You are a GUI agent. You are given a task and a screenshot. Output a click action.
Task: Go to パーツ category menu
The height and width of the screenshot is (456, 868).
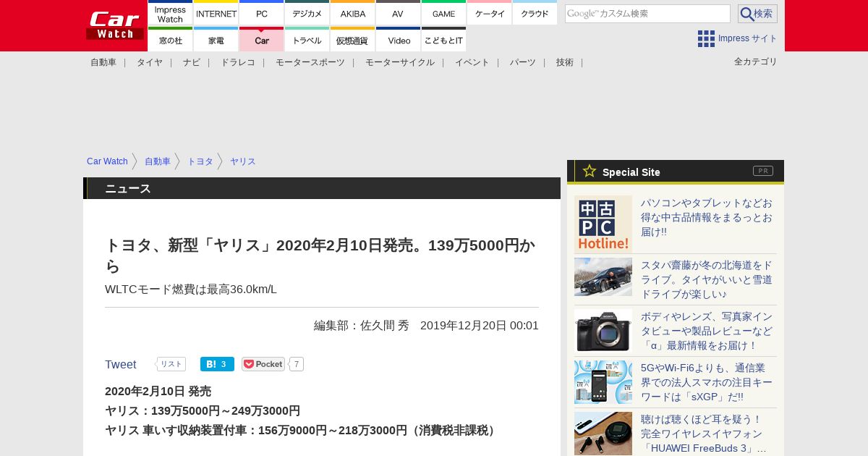coord(522,62)
